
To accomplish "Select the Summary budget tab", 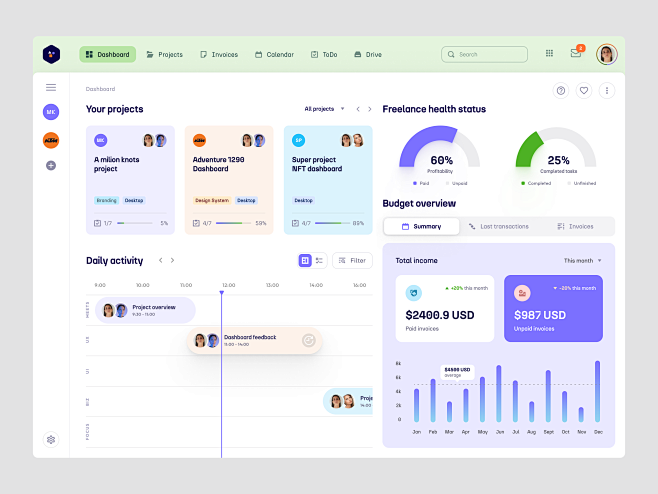I will [x=421, y=226].
